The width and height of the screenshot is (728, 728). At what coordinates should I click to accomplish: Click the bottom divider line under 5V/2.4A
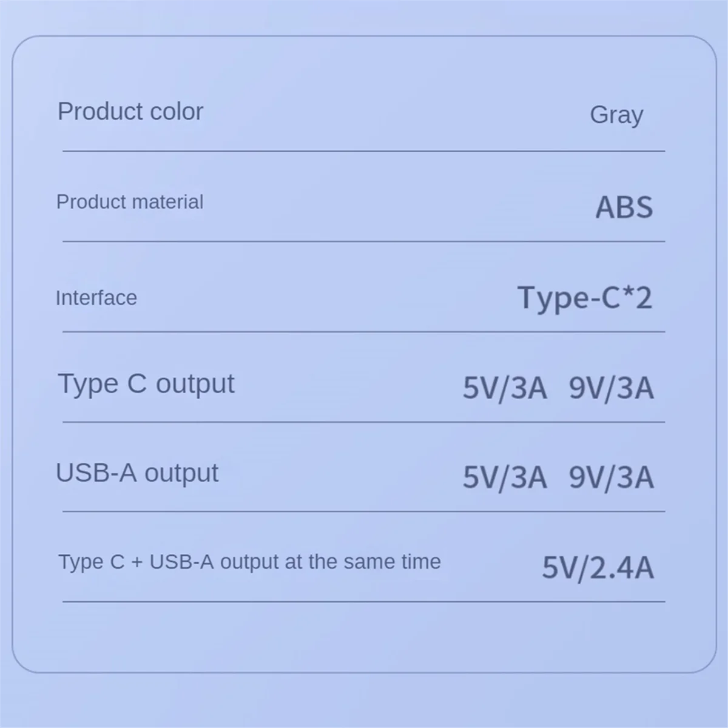(x=364, y=602)
